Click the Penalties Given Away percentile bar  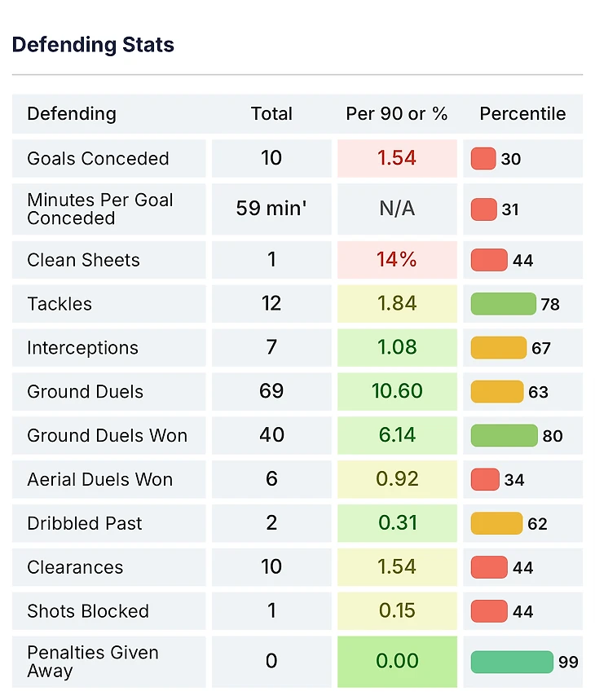pyautogui.click(x=512, y=662)
